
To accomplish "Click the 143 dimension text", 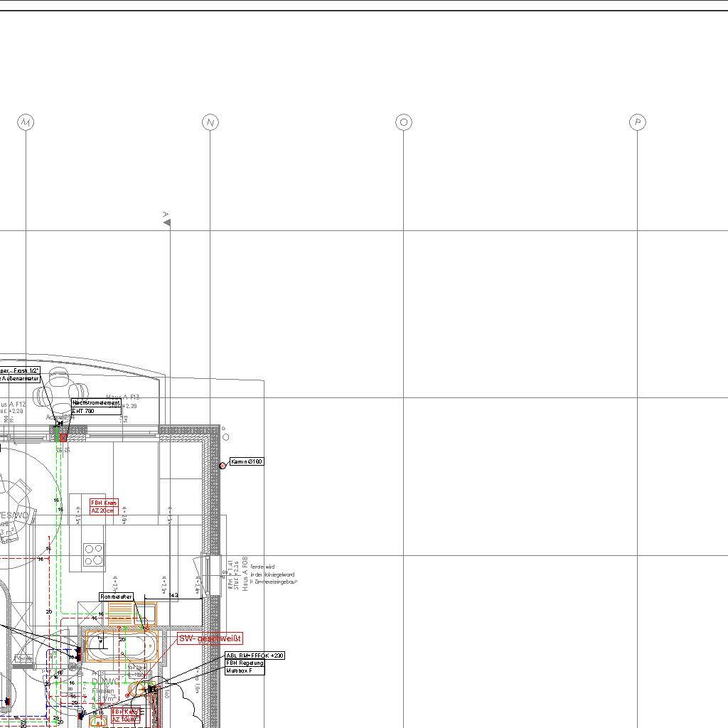I will [x=174, y=594].
